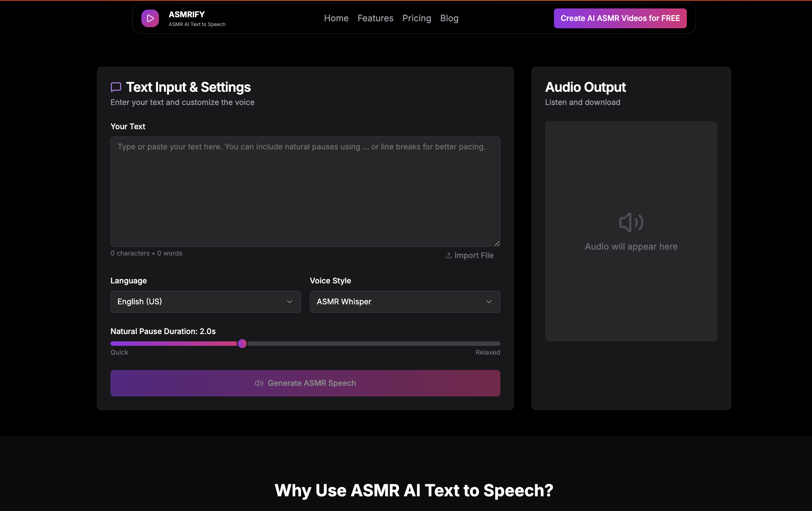812x511 pixels.
Task: Click the Natural Pause Duration slider handle
Action: coord(242,343)
